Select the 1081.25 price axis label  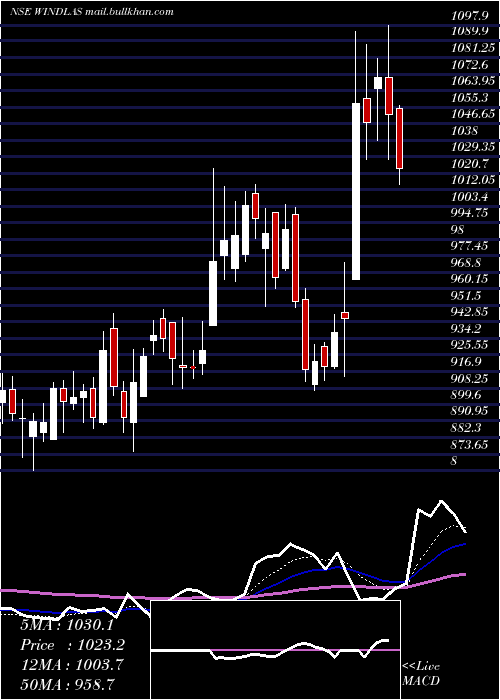click(471, 48)
